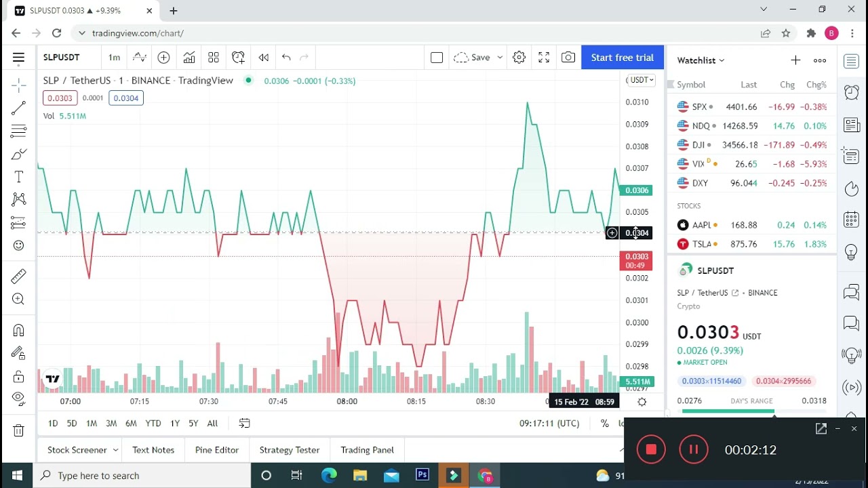Viewport: 868px width, 488px height.
Task: Open the Pine Editor tab
Action: pos(217,450)
